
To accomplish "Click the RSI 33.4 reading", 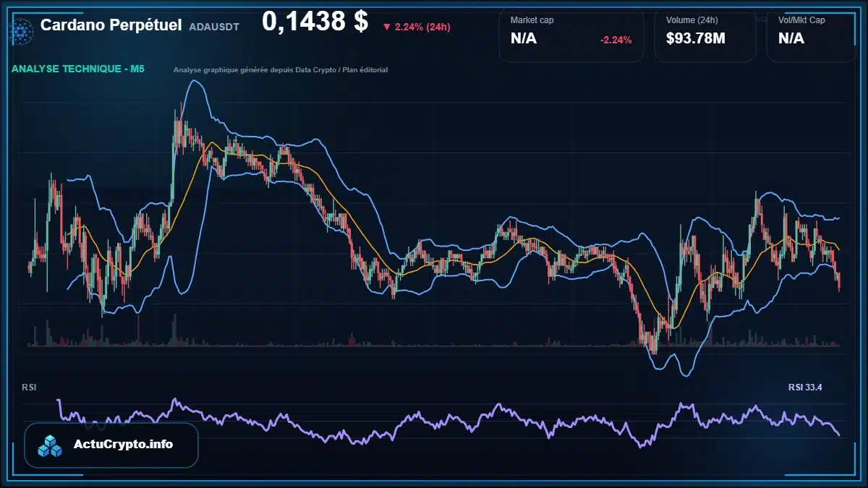I will pyautogui.click(x=805, y=388).
